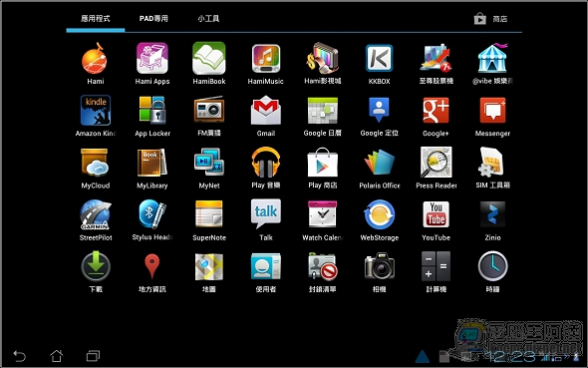Viewport: 588px width, 368px height.
Task: Open the Recent apps button
Action: pyautogui.click(x=93, y=356)
